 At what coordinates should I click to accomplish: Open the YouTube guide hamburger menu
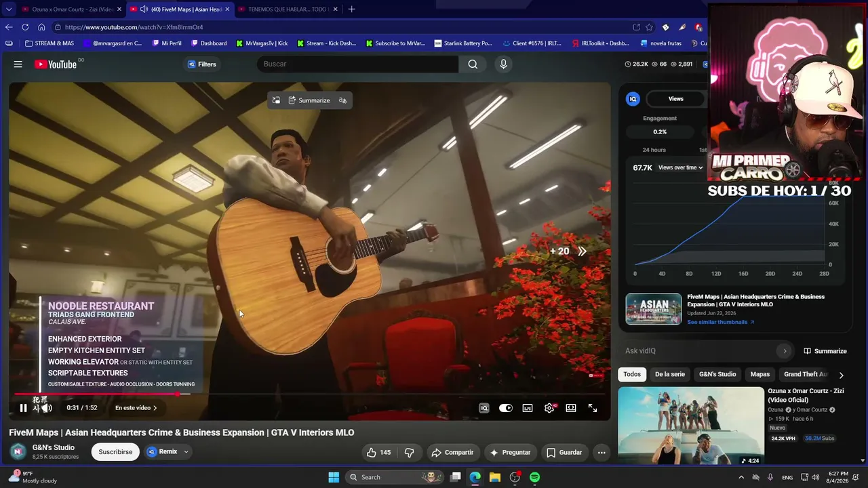[18, 64]
